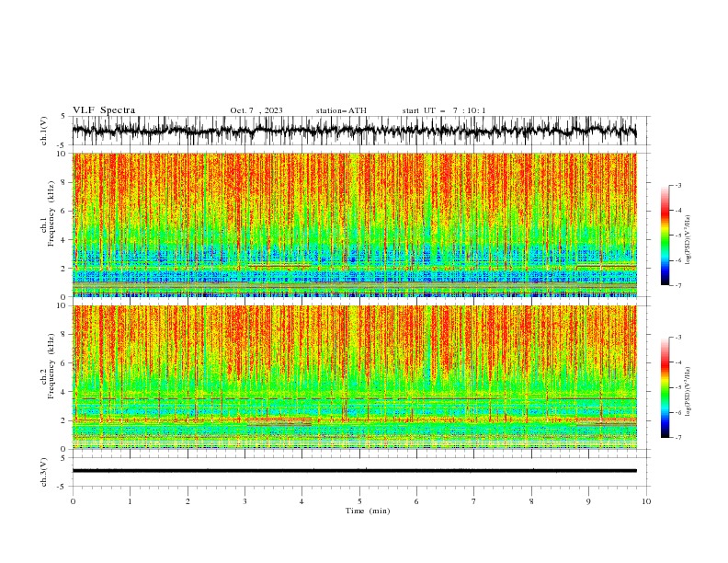The width and height of the screenshot is (728, 563).
Task: Click the "-7" value on lower color bar
Action: point(677,438)
